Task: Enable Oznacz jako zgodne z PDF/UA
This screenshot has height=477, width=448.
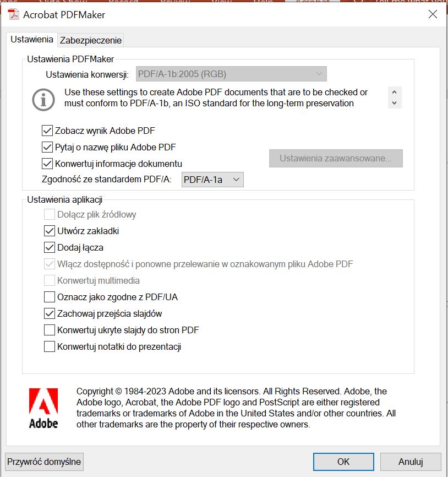Action: (x=50, y=297)
